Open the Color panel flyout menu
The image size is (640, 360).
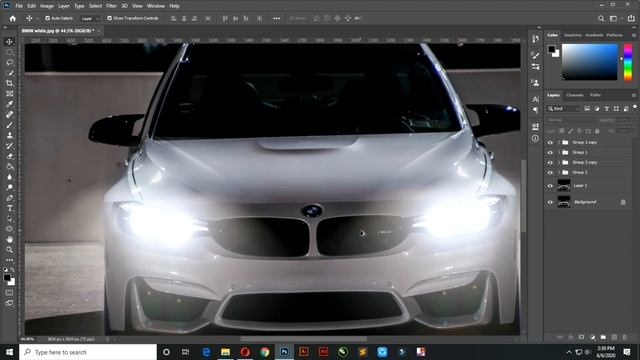634,36
